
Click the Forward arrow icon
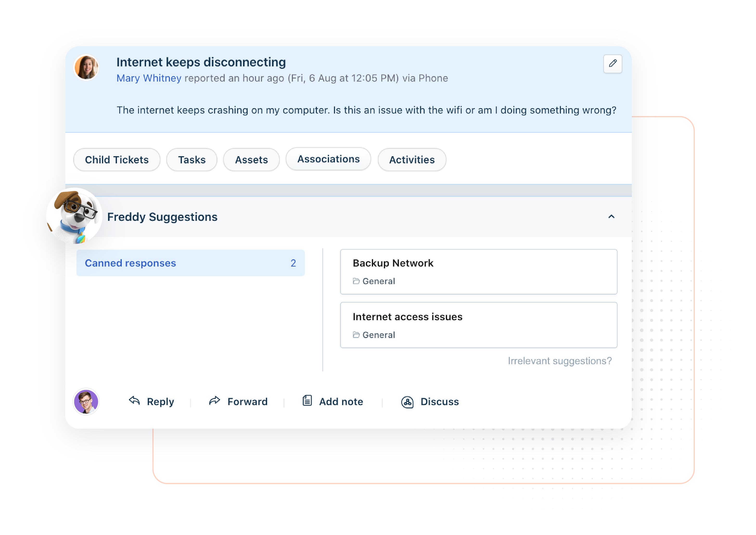point(214,401)
